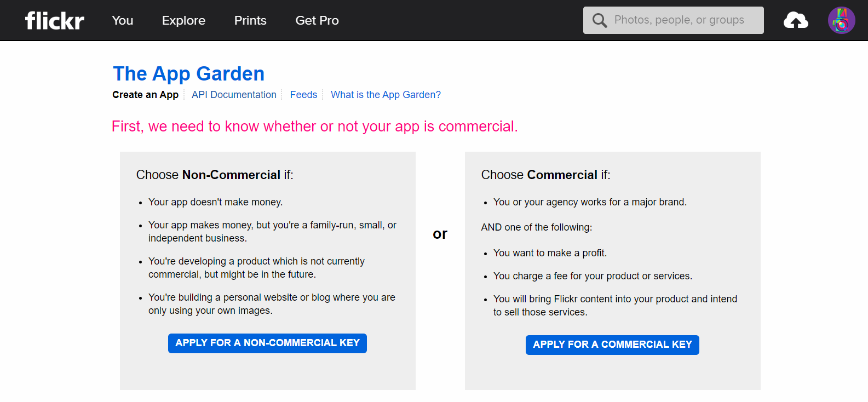The image size is (868, 402).
Task: Open the upload cloud icon
Action: pyautogui.click(x=796, y=20)
